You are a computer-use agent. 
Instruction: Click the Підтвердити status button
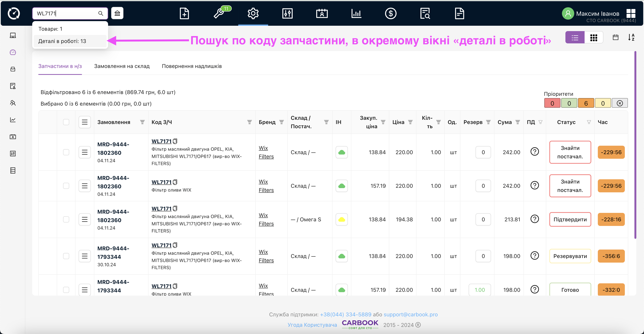click(x=570, y=220)
